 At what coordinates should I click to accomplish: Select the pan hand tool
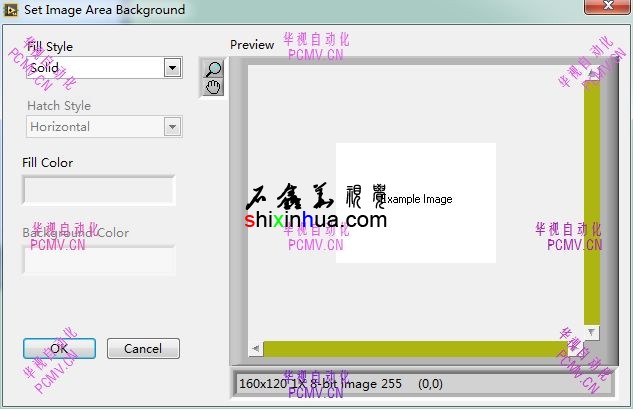tap(213, 87)
